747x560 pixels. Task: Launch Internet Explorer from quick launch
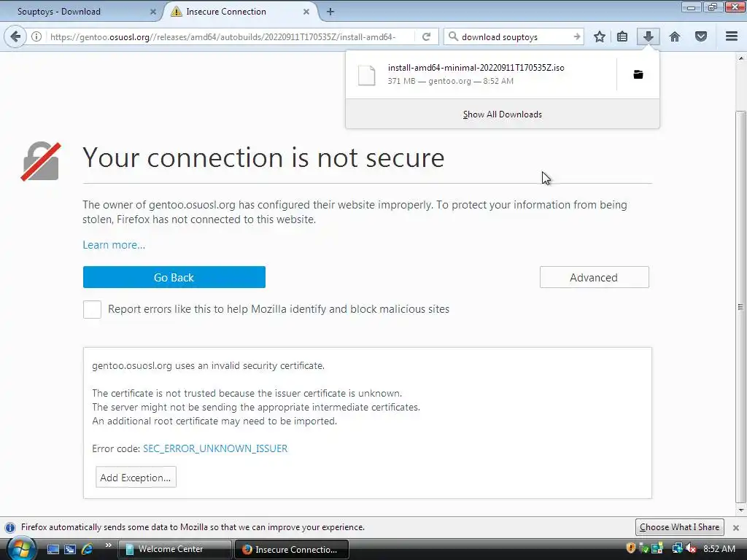[x=88, y=549]
